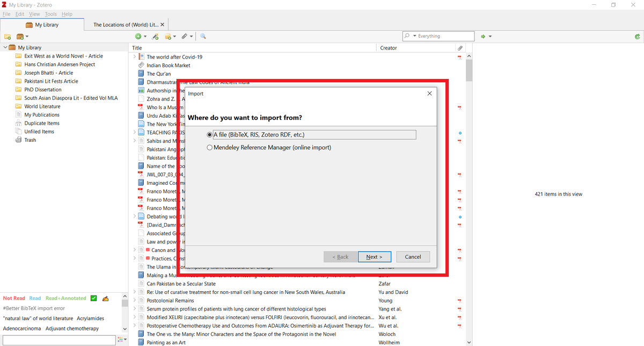Open the Locate dropdown arrow
Viewport: 644px width, 346px height.
coord(490,37)
